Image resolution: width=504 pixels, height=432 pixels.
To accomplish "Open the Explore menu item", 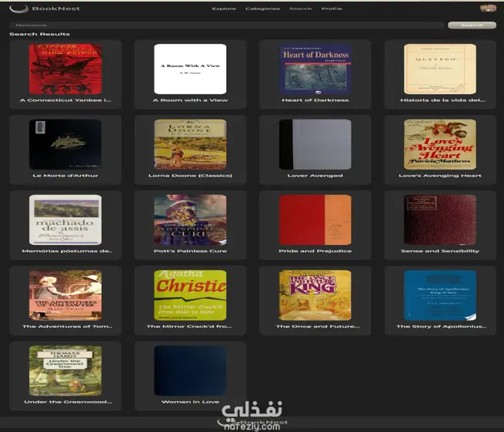I will [224, 8].
